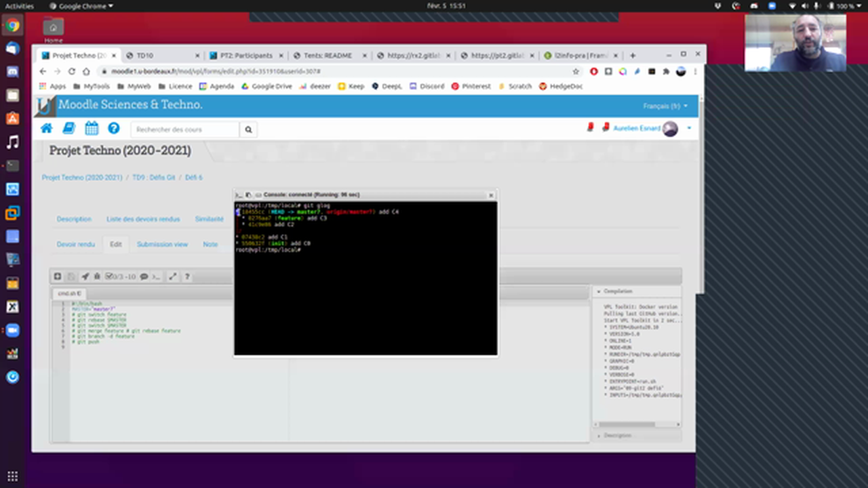Show applications grid in the dock

(x=12, y=476)
